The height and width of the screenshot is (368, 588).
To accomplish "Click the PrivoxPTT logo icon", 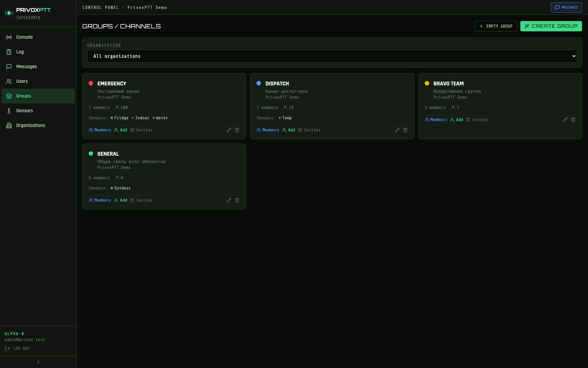I will [9, 13].
